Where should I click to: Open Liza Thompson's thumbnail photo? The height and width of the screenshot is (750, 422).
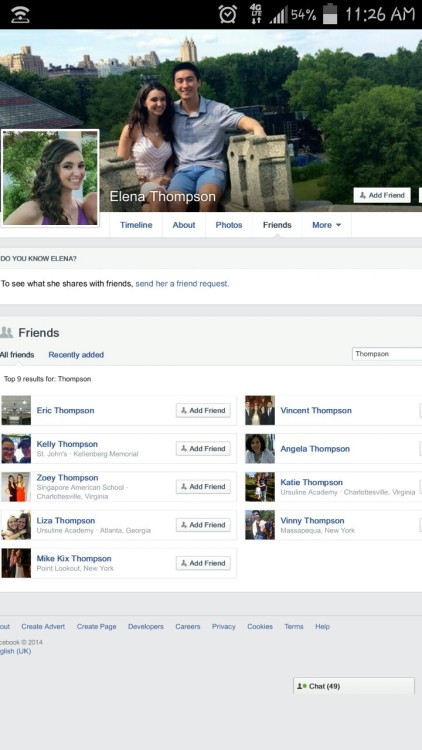coord(16,525)
